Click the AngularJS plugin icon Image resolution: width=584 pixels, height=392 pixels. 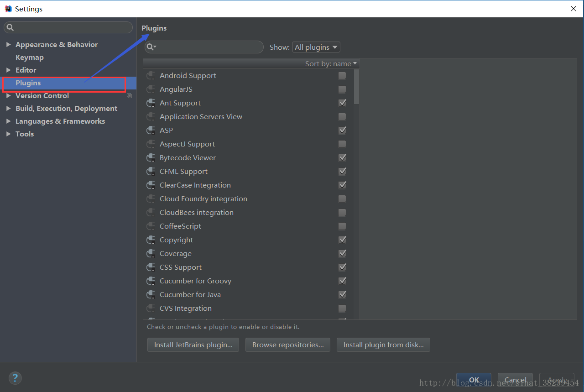tap(151, 89)
